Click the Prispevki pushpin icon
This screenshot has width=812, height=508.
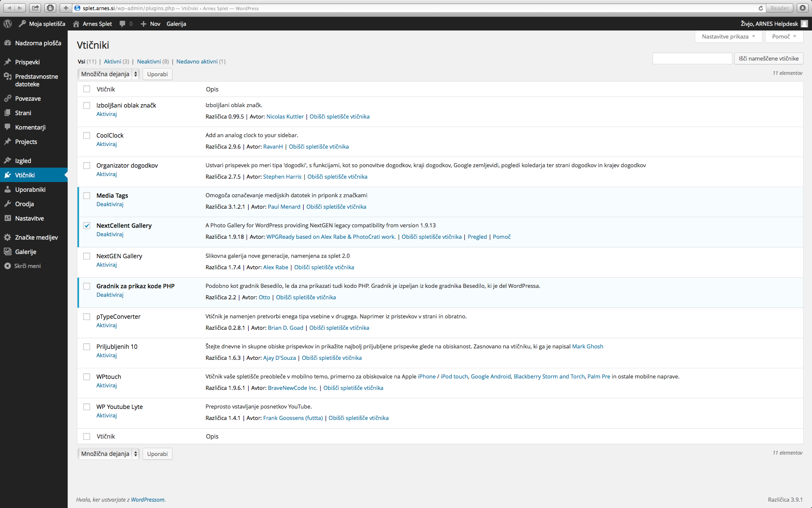point(8,62)
